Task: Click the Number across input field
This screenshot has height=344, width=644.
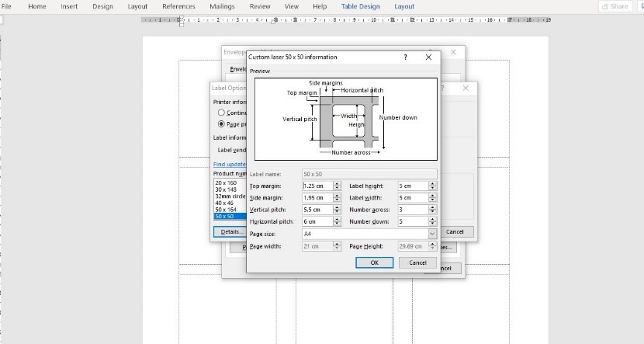Action: [x=413, y=210]
